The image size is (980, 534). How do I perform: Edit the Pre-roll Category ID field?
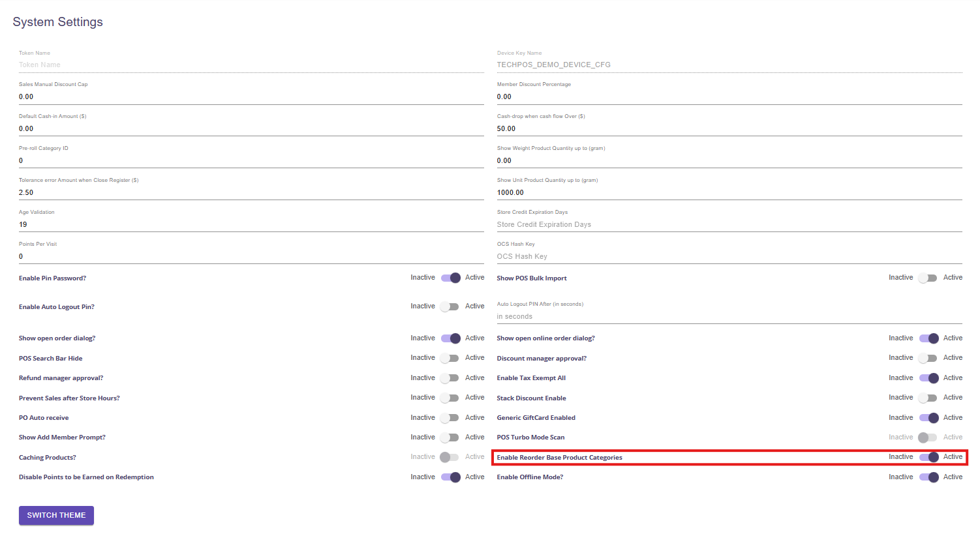point(251,160)
